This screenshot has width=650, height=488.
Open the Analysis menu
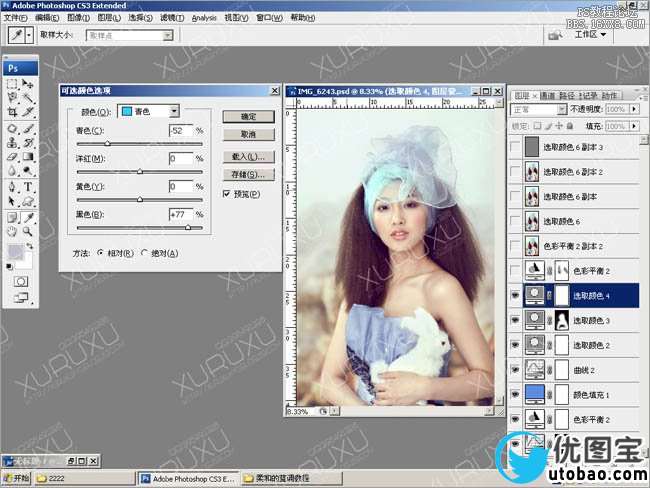(204, 18)
